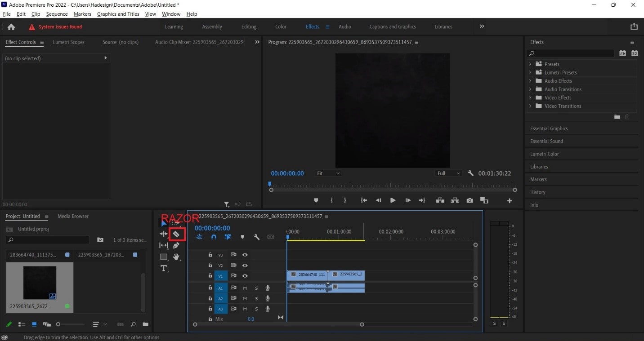Click Find magnifier in Project panel footer
Screen dimensions: 644x341
(x=133, y=324)
